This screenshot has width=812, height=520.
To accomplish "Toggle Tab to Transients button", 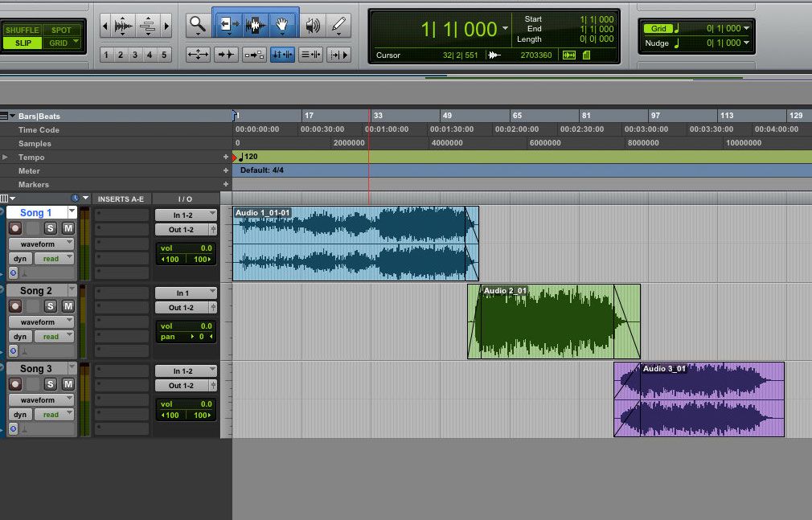I will tap(226, 55).
